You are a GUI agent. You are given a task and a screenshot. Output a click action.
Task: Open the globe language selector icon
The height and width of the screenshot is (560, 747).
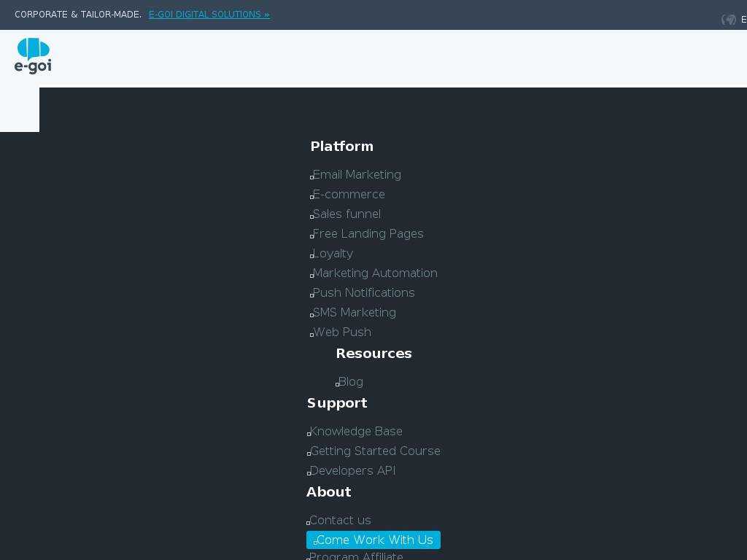(x=729, y=20)
